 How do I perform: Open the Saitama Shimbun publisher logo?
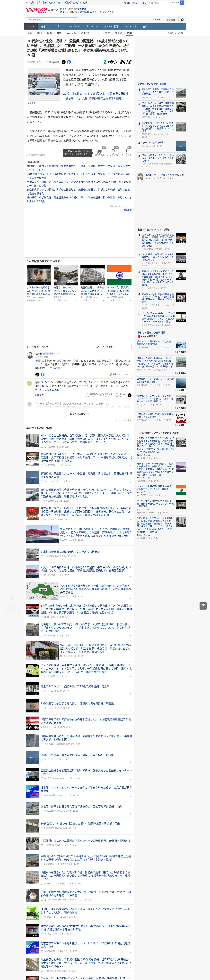[117, 62]
